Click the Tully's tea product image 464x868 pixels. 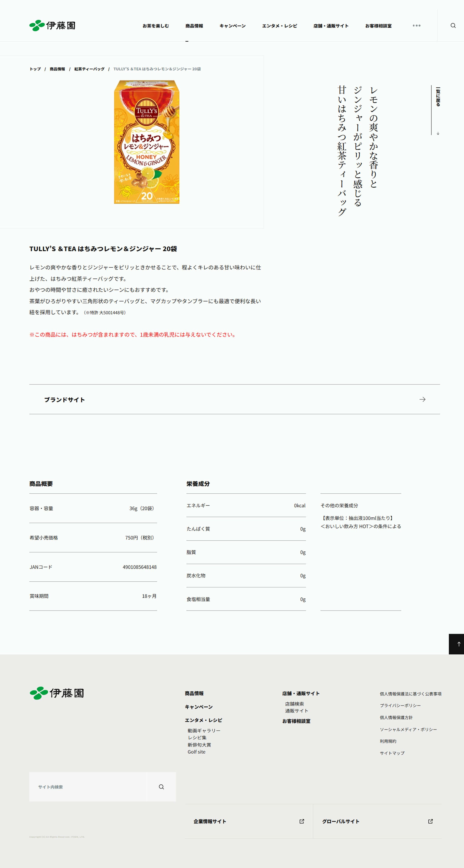coord(147,142)
